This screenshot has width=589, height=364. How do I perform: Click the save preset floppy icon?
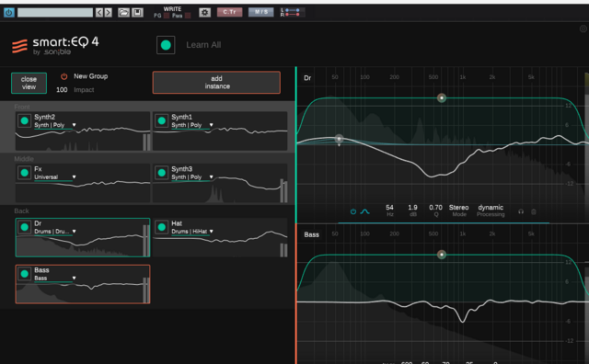coord(137,12)
